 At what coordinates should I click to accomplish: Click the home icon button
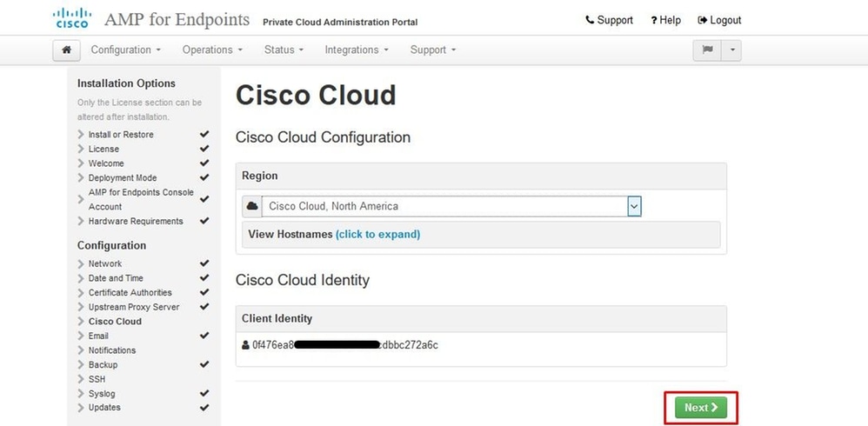(x=66, y=50)
